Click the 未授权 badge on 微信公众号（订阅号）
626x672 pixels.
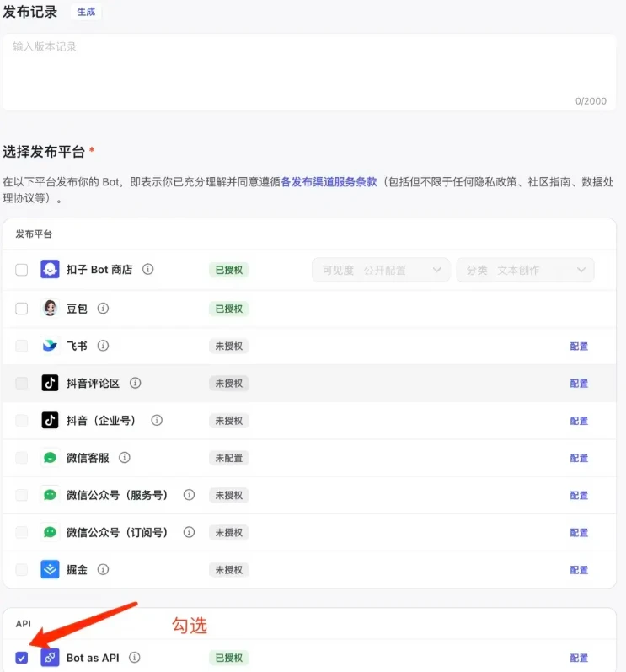coord(228,532)
